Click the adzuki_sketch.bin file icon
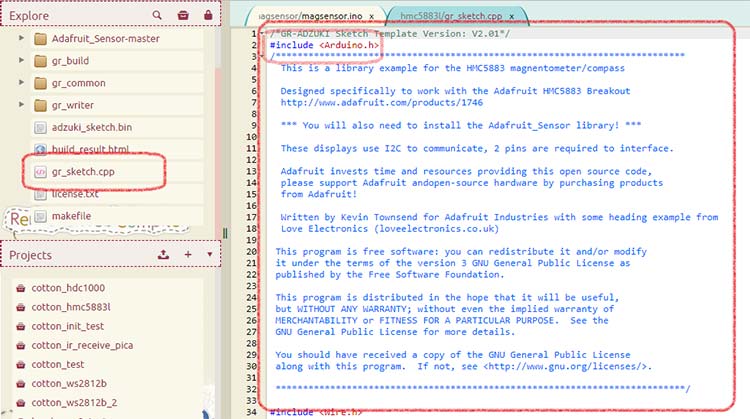 click(x=41, y=127)
